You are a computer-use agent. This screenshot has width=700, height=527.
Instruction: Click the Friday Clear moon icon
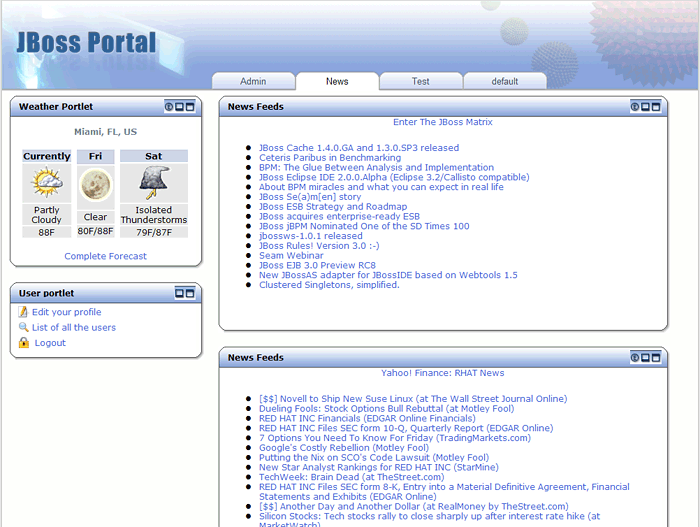coord(96,184)
